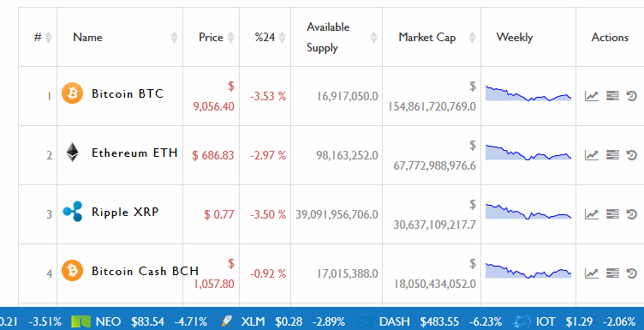
Task: Click supply value 98,163,252.0
Action: (x=347, y=155)
